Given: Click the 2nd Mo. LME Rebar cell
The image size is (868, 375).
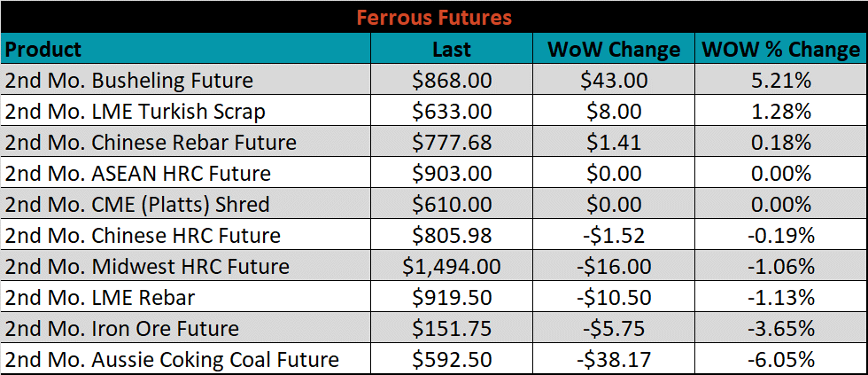Looking at the screenshot, I should coord(186,297).
